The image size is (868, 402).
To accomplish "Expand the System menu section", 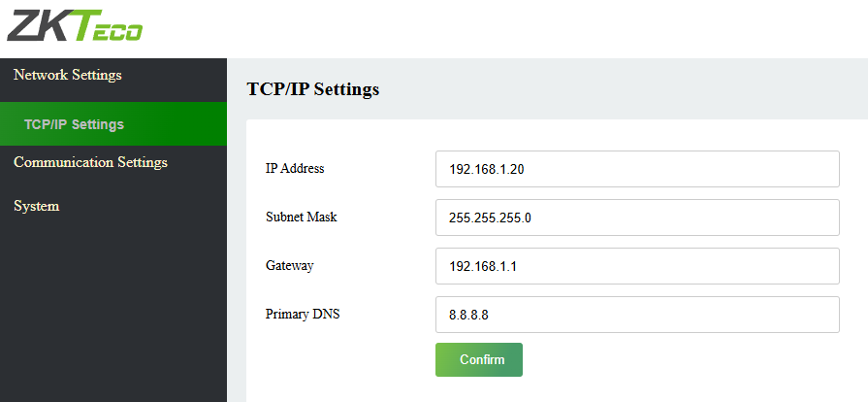I will tap(37, 206).
